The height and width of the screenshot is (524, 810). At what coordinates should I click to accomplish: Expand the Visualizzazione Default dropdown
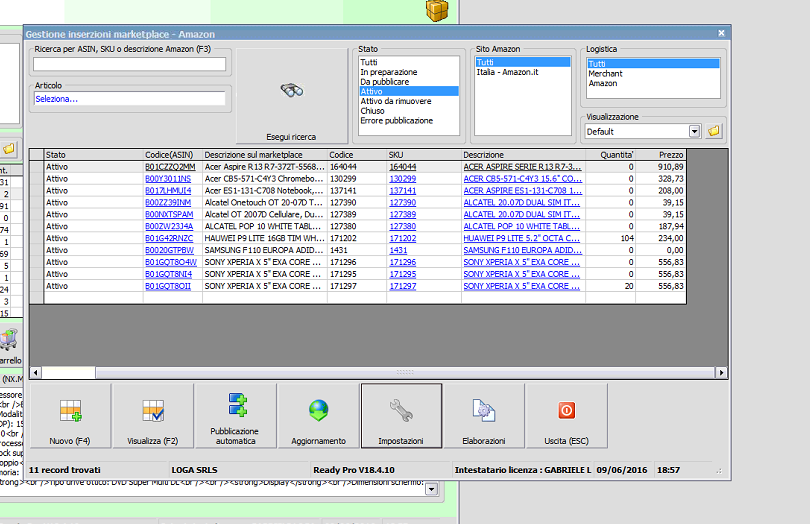(x=694, y=131)
